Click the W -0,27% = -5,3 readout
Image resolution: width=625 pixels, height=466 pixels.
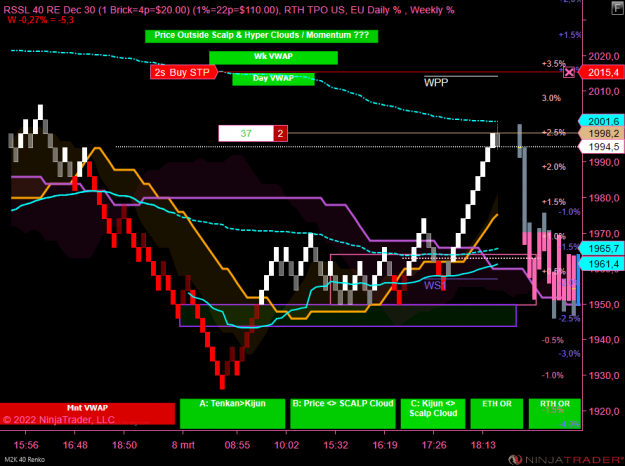tap(40, 20)
